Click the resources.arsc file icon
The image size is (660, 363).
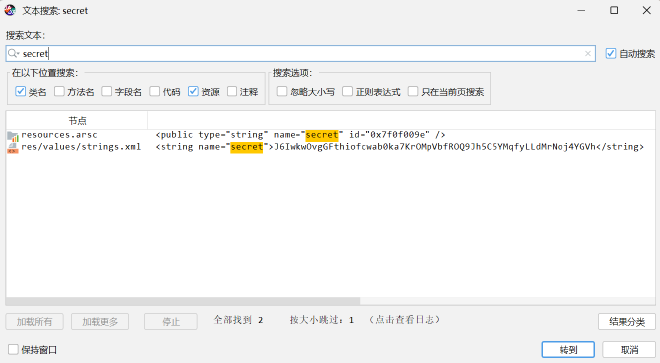coord(13,136)
